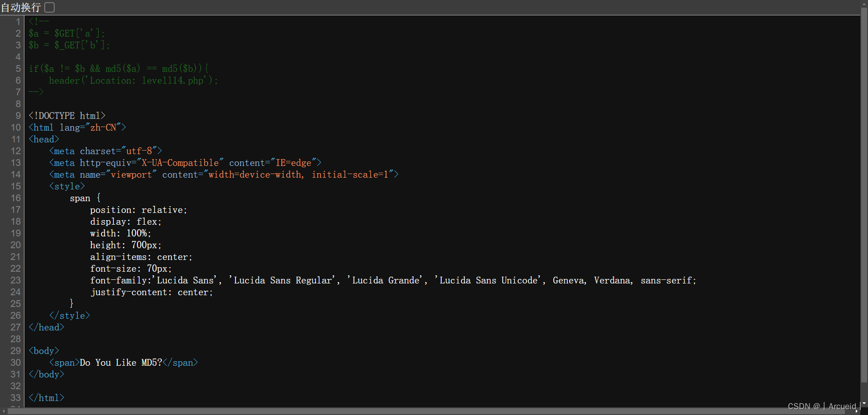Image resolution: width=868 pixels, height=415 pixels.
Task: Click 'width: 100%;' declaration
Action: click(x=121, y=233)
